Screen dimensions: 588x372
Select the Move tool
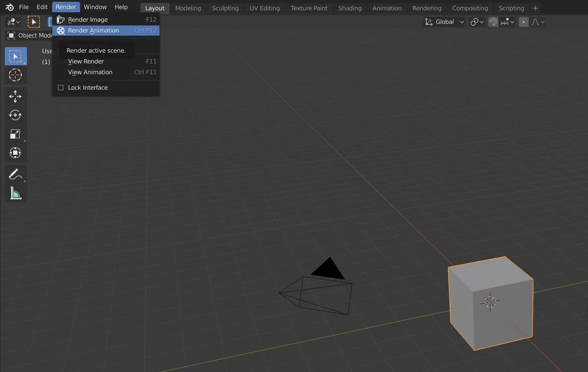click(x=16, y=96)
